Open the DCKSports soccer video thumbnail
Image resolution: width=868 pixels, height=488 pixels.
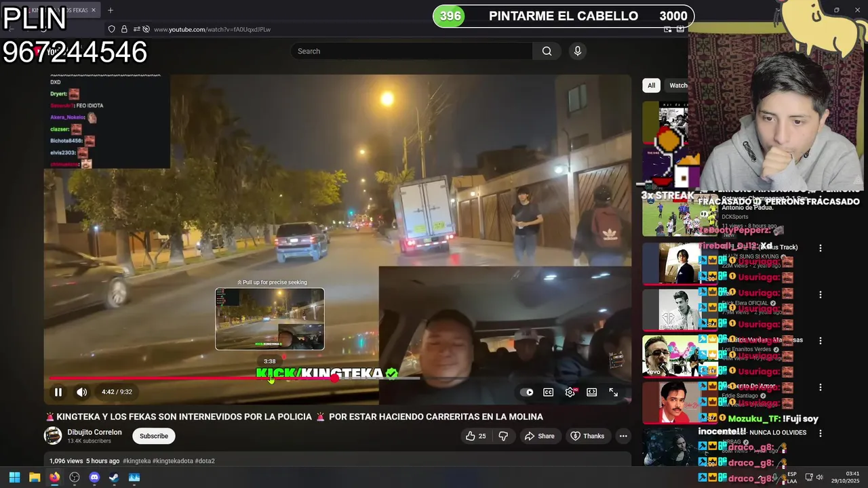679,215
